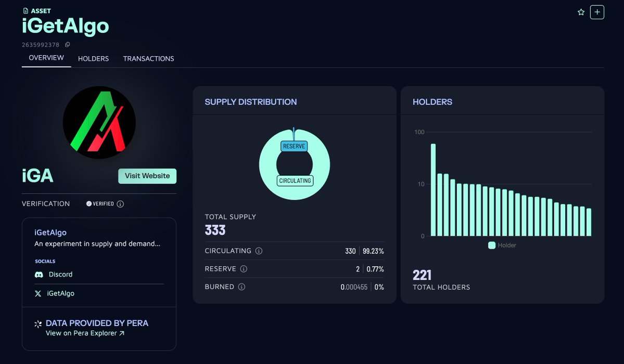Image resolution: width=624 pixels, height=364 pixels.
Task: Click the HOLDERS card heading
Action: [x=432, y=102]
